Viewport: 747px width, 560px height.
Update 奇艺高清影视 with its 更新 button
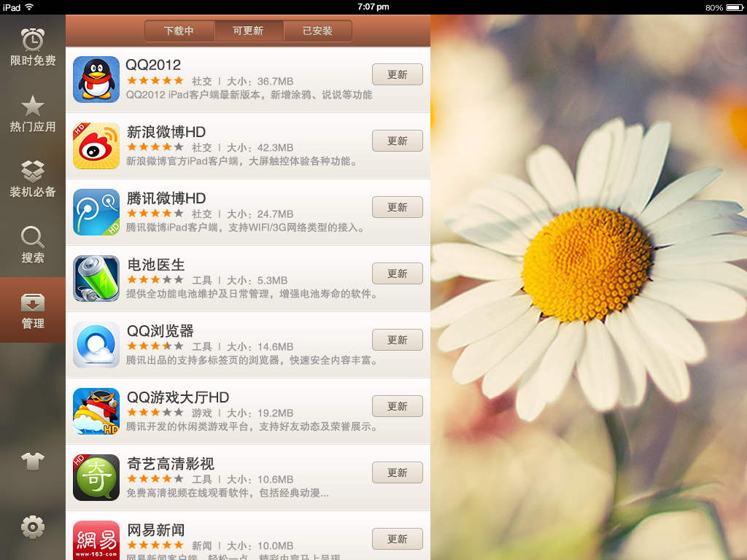pyautogui.click(x=398, y=472)
